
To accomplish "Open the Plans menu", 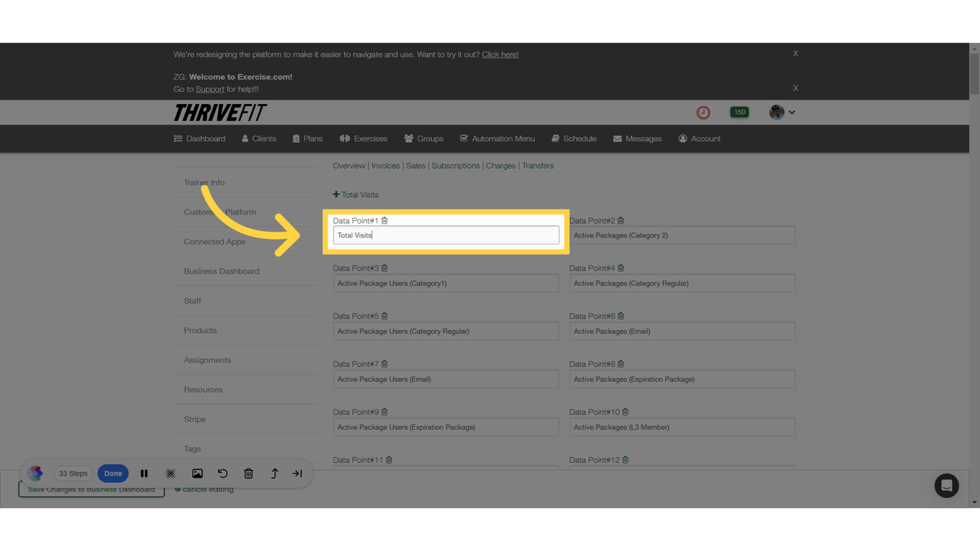I will (308, 138).
